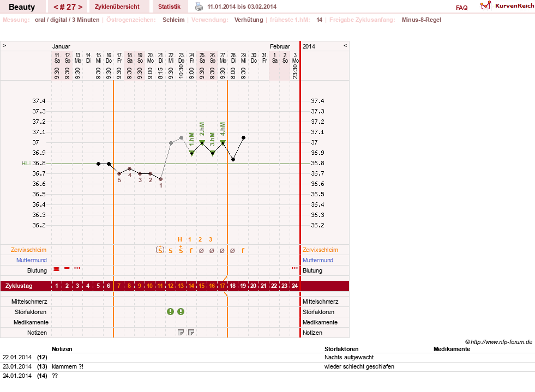Click the S mucus symbol on day 12
The width and height of the screenshot is (535, 392).
pos(171,251)
